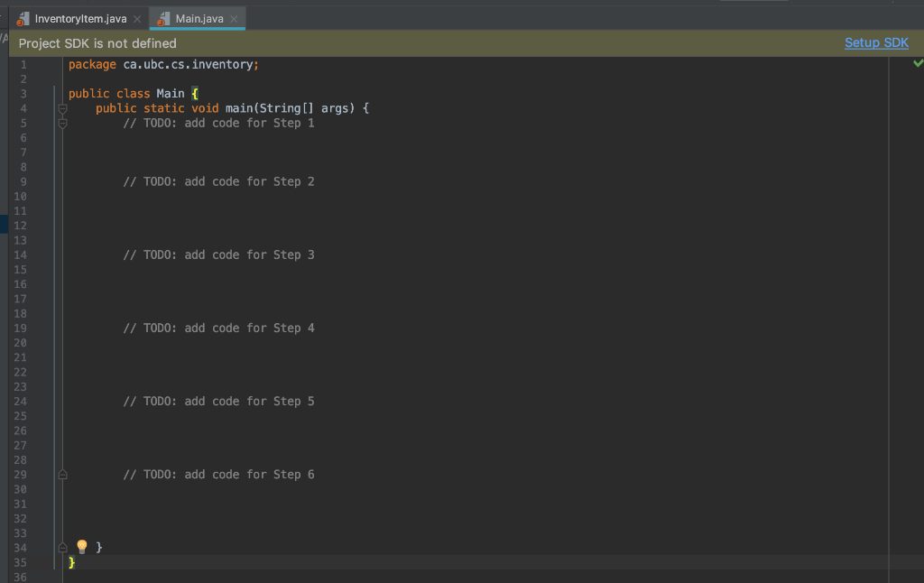
Task: Click the TODO comment for Step 2
Action: (x=218, y=181)
